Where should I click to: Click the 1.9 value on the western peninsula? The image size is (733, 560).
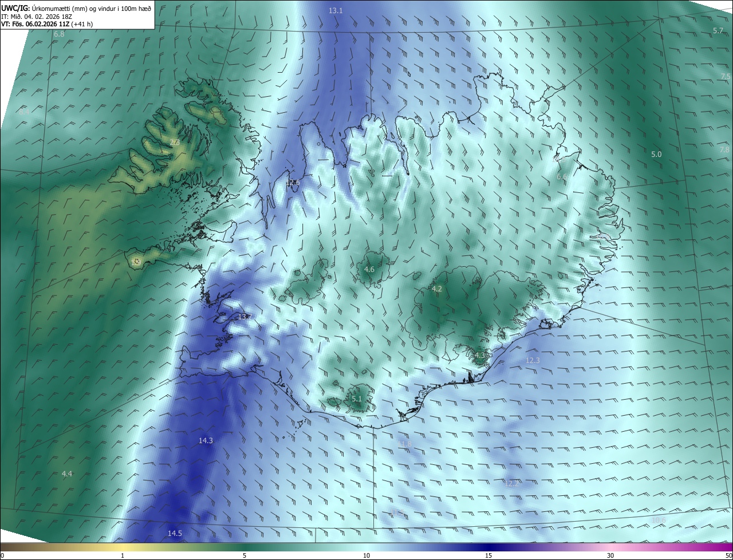(x=136, y=262)
